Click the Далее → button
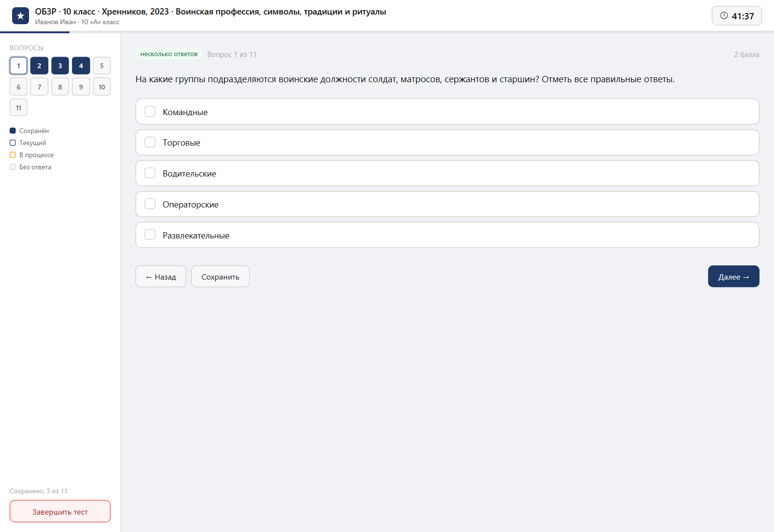This screenshot has width=774, height=532. click(x=733, y=277)
